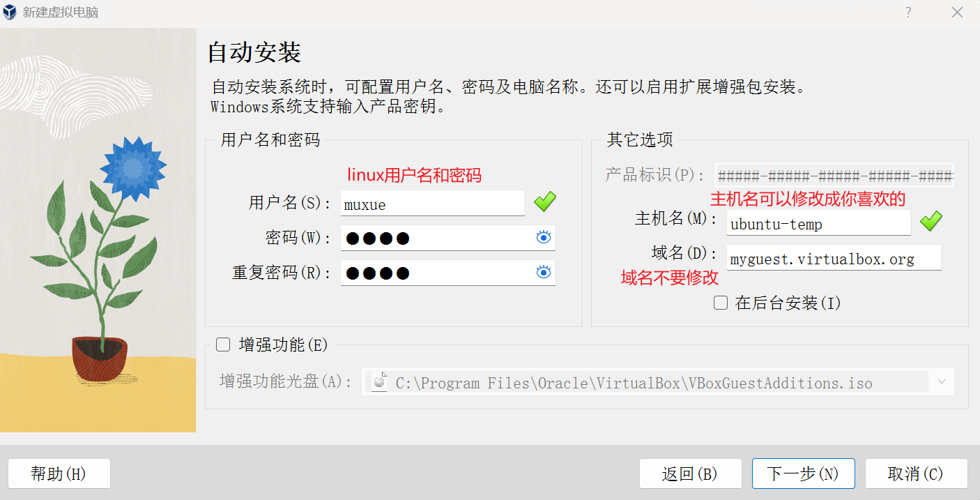Click the help question mark icon
Screen dimensions: 980x500
click(x=908, y=12)
